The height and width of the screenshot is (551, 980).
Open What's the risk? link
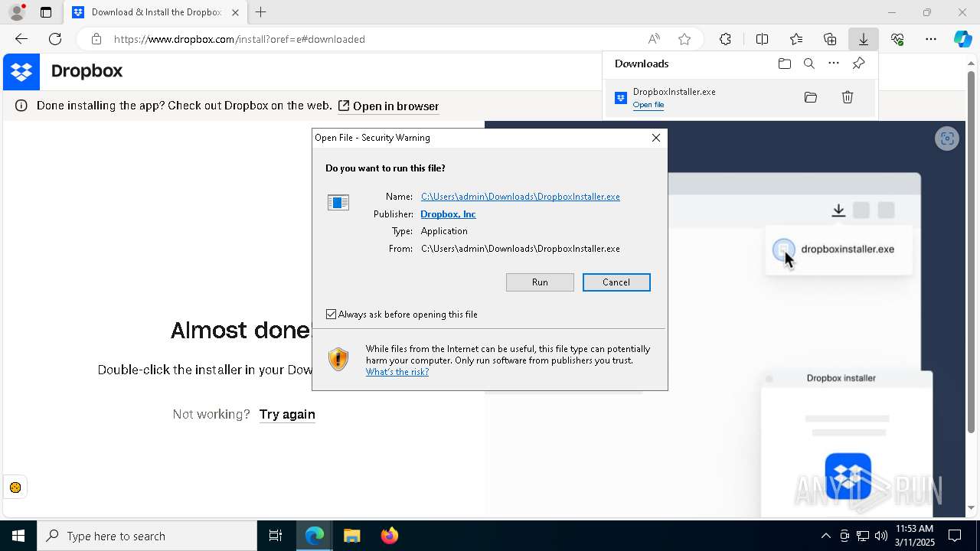[x=397, y=372]
